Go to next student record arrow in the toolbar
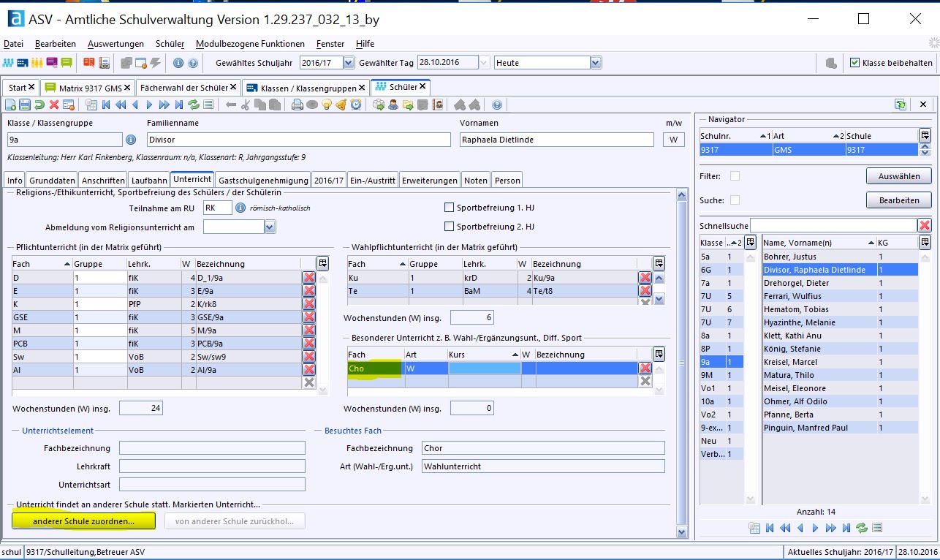Screen dimensions: 940x560 [149, 105]
